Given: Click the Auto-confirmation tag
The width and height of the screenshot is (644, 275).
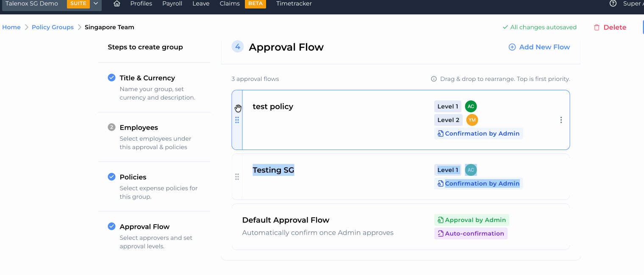Looking at the screenshot, I should pos(471,233).
